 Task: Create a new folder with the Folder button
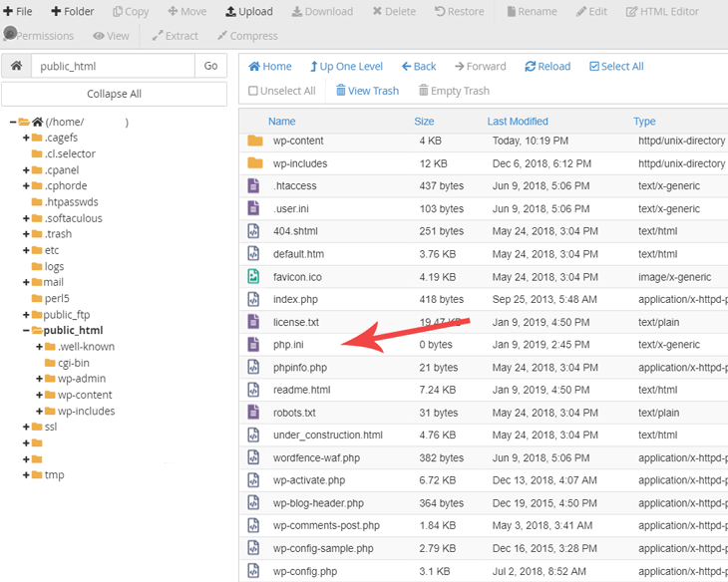point(73,12)
